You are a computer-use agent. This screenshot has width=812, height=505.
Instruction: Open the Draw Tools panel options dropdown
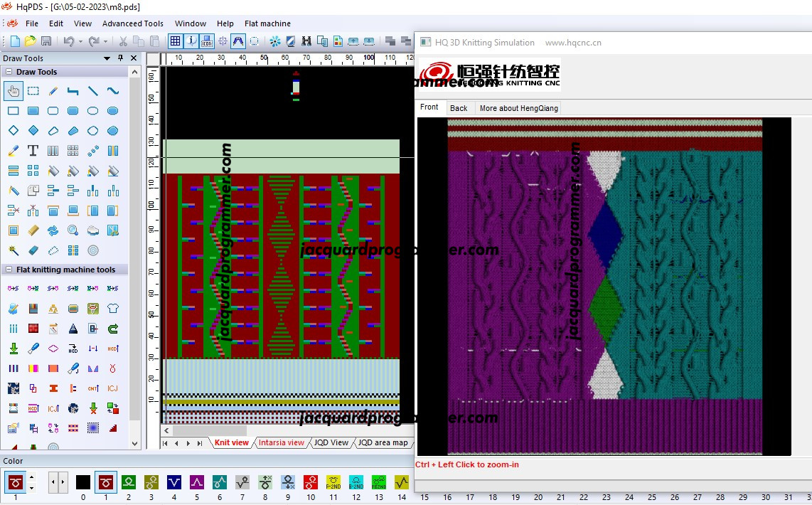click(107, 58)
